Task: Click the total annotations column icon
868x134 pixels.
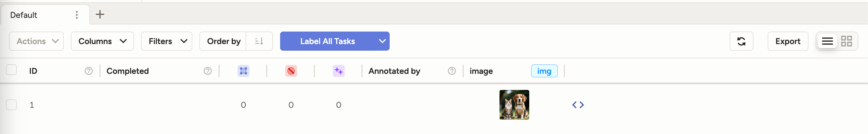Action: (x=243, y=71)
